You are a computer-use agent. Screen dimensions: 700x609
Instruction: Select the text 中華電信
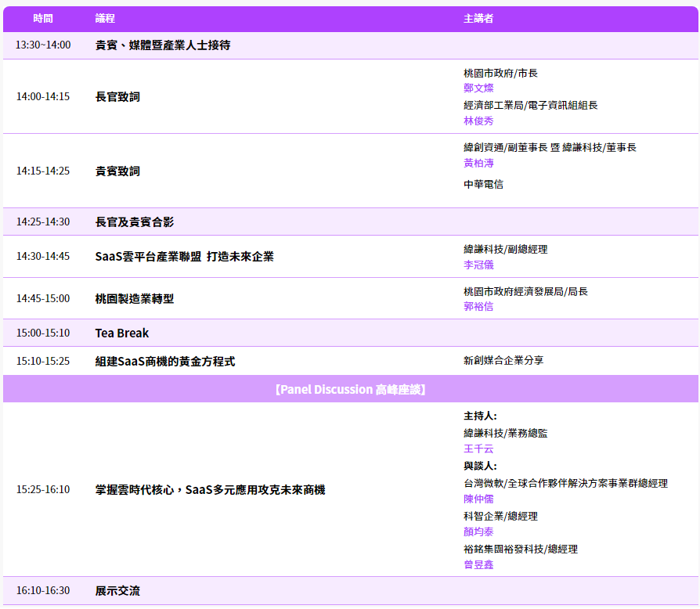pyautogui.click(x=483, y=184)
